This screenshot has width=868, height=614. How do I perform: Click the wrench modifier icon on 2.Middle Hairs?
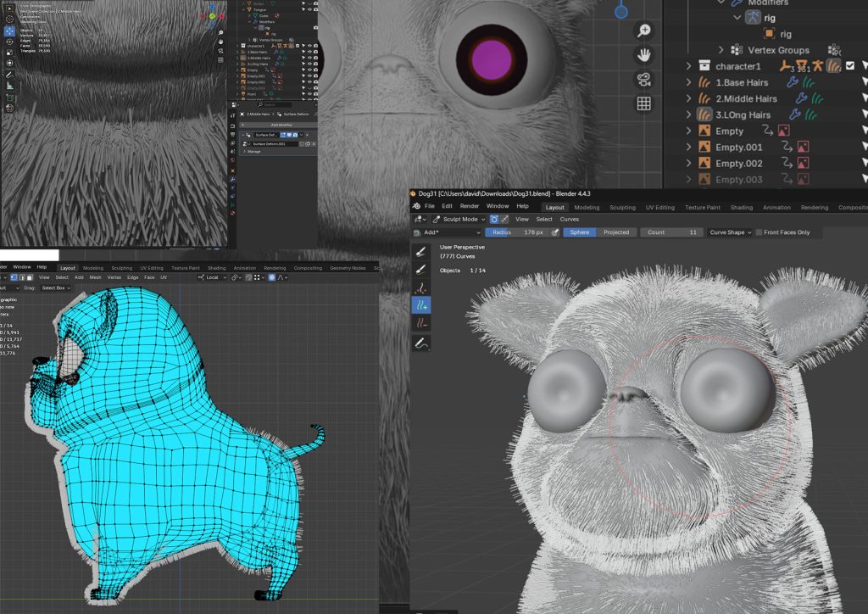pyautogui.click(x=801, y=98)
